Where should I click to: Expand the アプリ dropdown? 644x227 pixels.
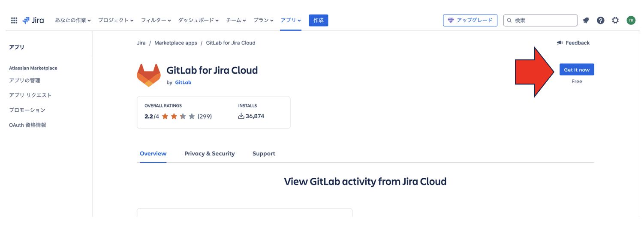tap(291, 20)
